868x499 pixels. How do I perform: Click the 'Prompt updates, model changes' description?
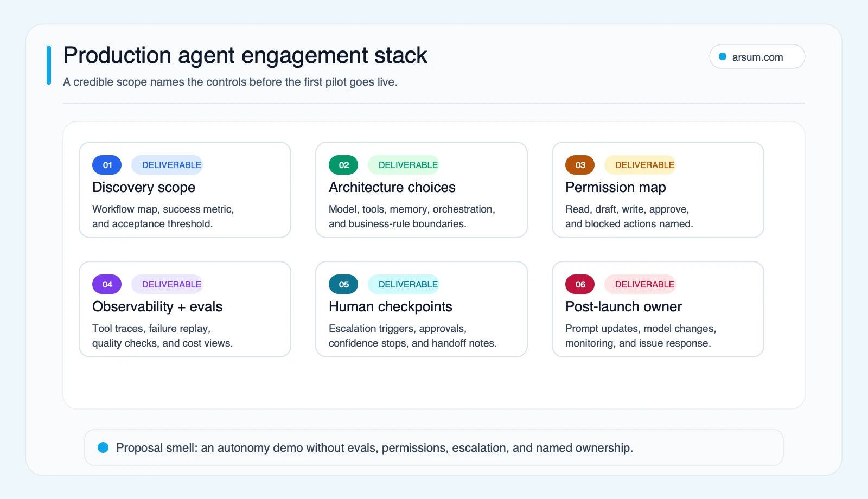[x=641, y=336]
